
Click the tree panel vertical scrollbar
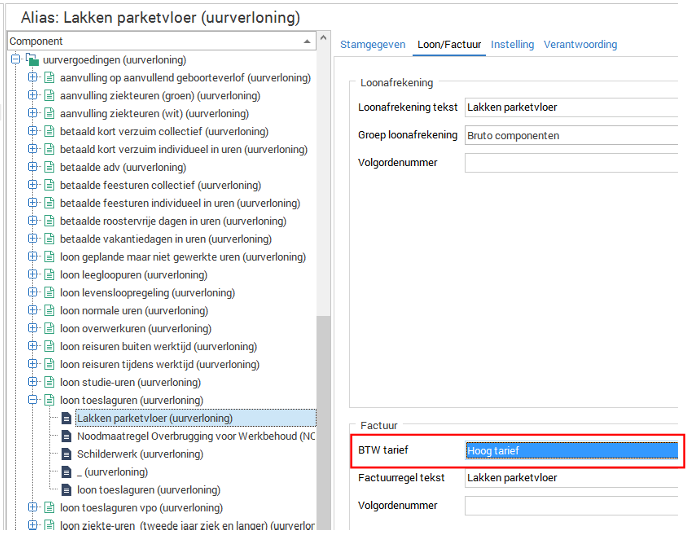coord(323,400)
